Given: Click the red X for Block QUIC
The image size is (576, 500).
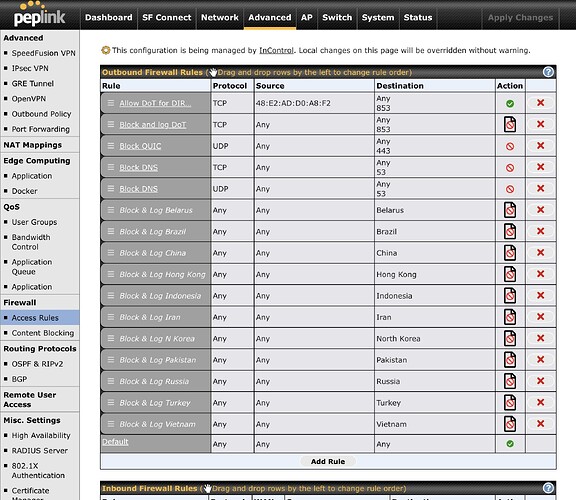Looking at the screenshot, I should tap(540, 146).
